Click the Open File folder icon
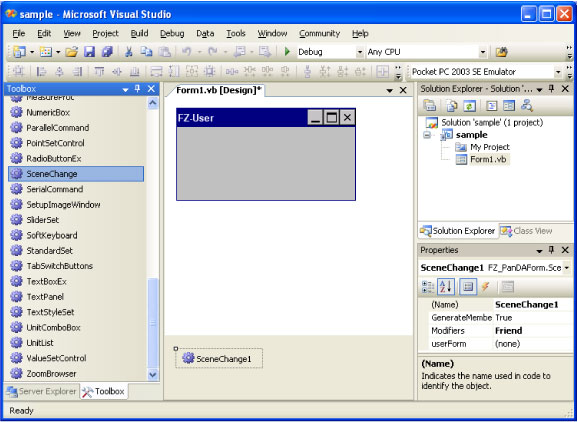The height and width of the screenshot is (422, 578). point(72,52)
